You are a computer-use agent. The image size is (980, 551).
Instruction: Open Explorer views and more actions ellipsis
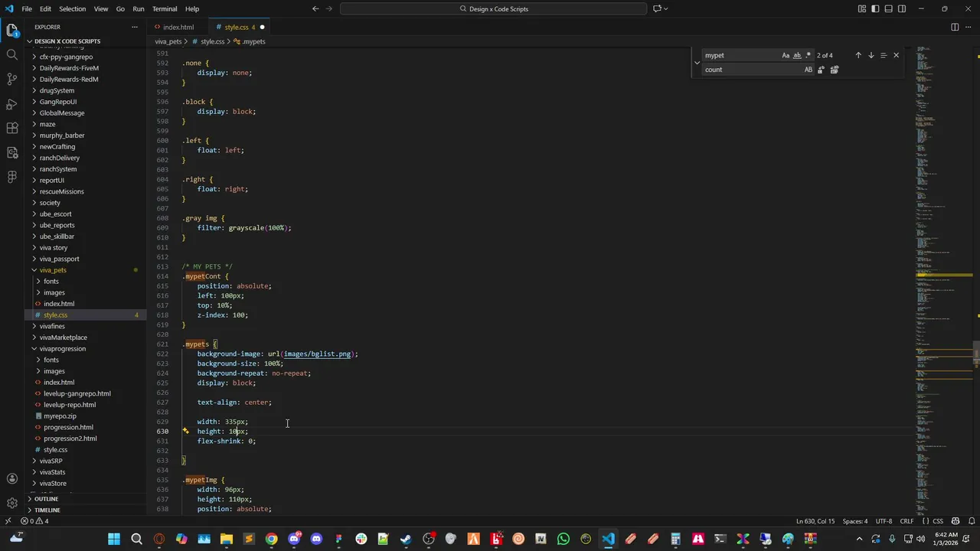[x=135, y=27]
